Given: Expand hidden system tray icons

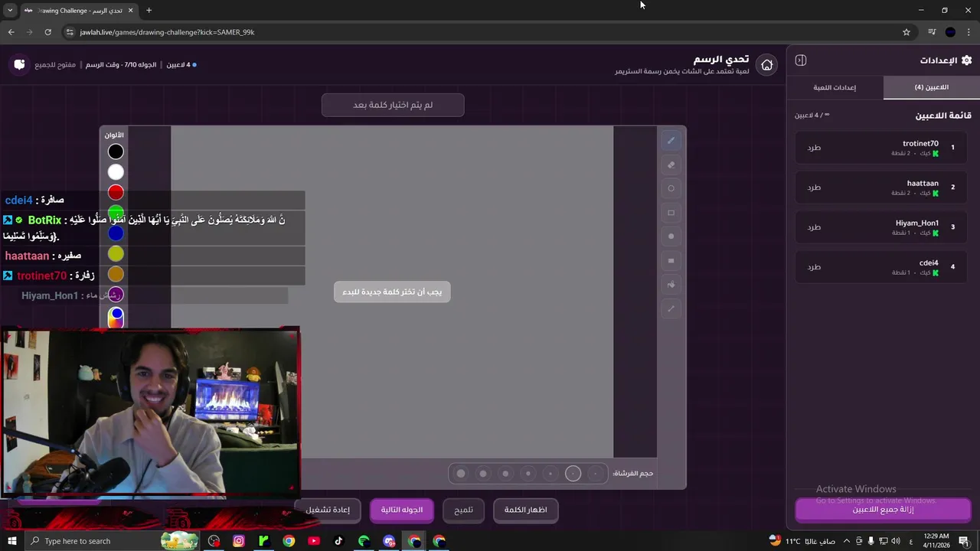Looking at the screenshot, I should pyautogui.click(x=847, y=541).
